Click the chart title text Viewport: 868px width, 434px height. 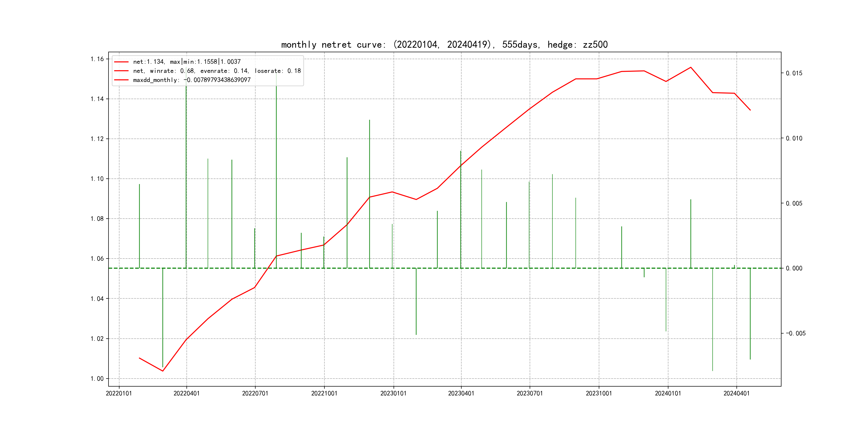tap(444, 44)
